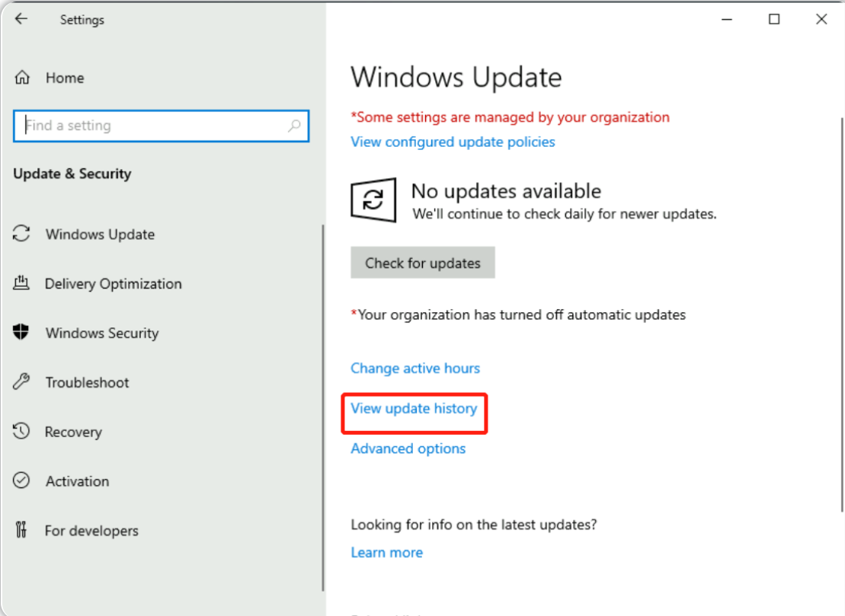The height and width of the screenshot is (616, 845).
Task: Click the sidebar vertical scrollbar
Action: click(x=323, y=408)
